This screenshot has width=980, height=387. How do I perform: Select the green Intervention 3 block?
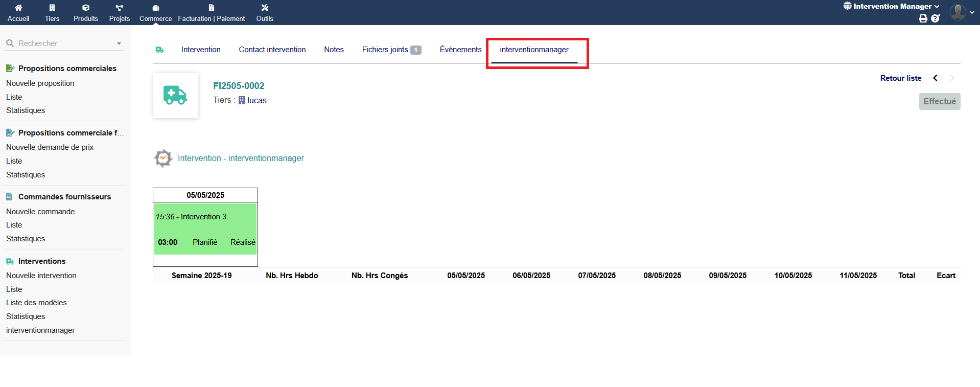pos(205,229)
